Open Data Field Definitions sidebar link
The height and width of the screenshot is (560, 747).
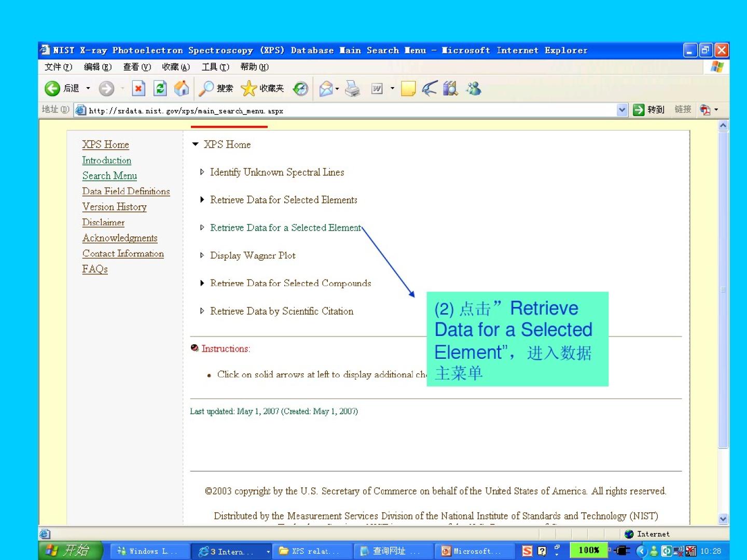(x=126, y=191)
